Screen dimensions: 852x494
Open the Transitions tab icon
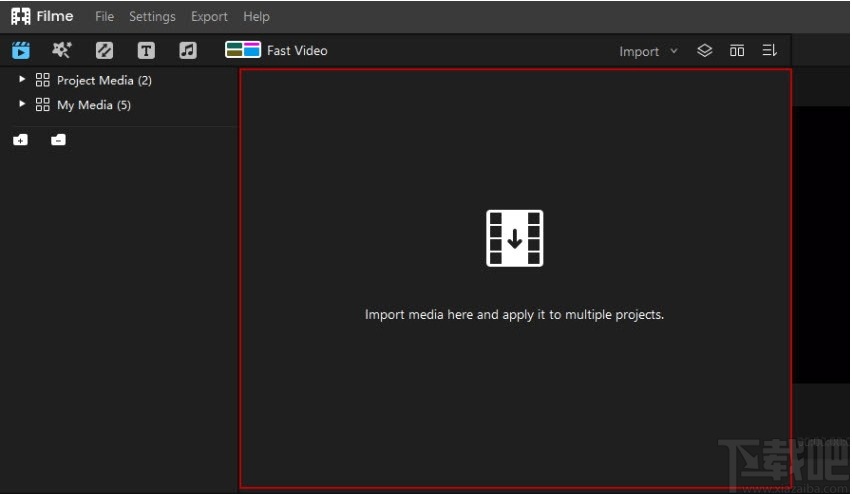[x=104, y=51]
